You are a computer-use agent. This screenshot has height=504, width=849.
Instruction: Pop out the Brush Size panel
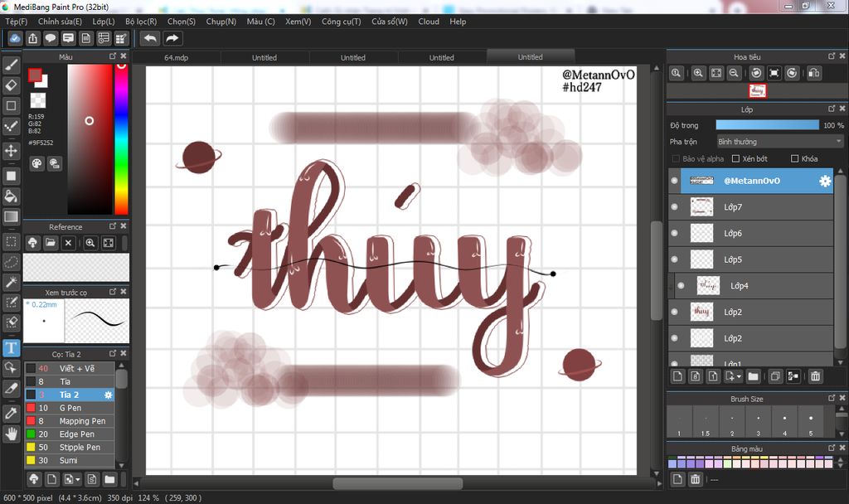(832, 398)
